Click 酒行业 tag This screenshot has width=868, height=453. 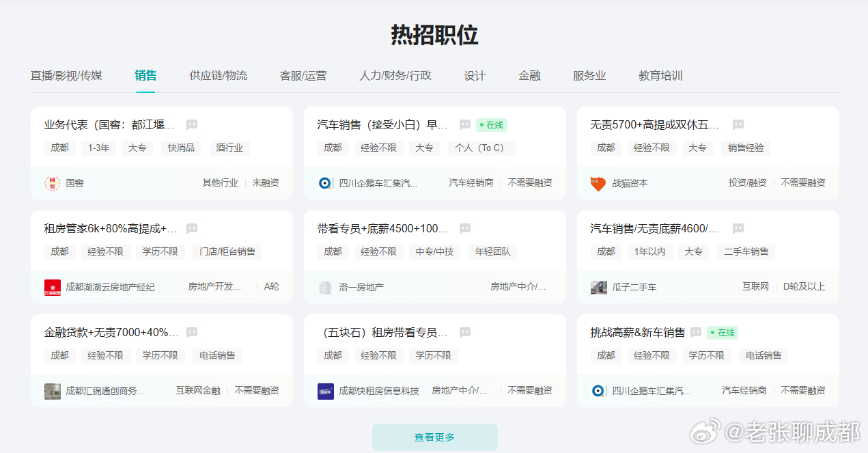click(x=230, y=148)
